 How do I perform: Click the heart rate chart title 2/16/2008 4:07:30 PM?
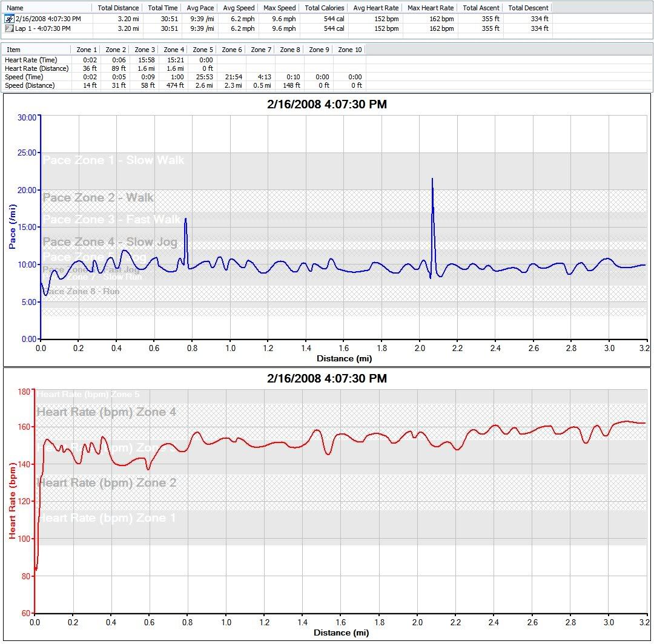pos(326,378)
